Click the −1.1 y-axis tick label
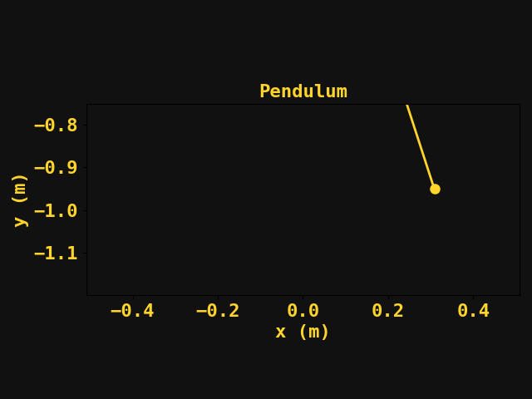The image size is (532, 399). [x=55, y=254]
